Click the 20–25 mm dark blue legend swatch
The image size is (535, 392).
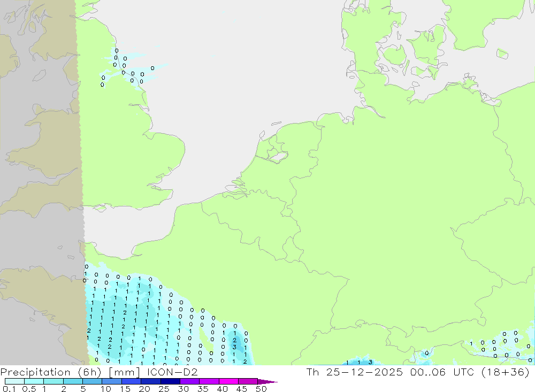click(x=151, y=381)
